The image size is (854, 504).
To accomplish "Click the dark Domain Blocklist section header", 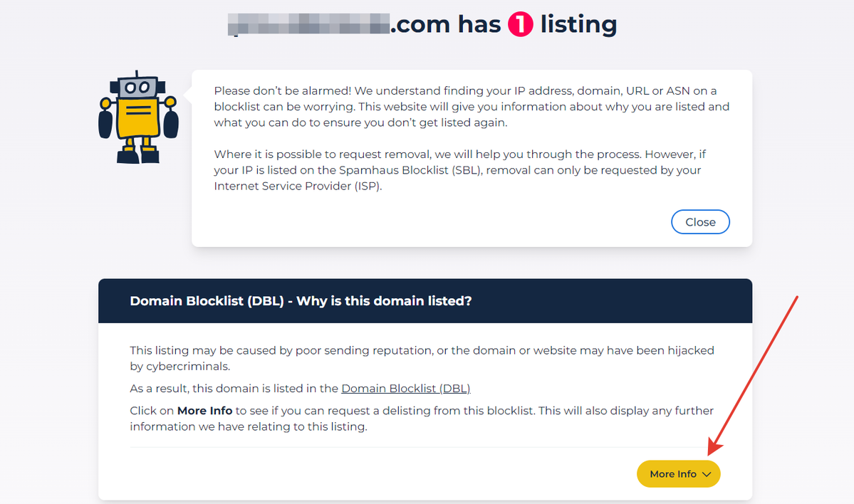I will coord(425,301).
